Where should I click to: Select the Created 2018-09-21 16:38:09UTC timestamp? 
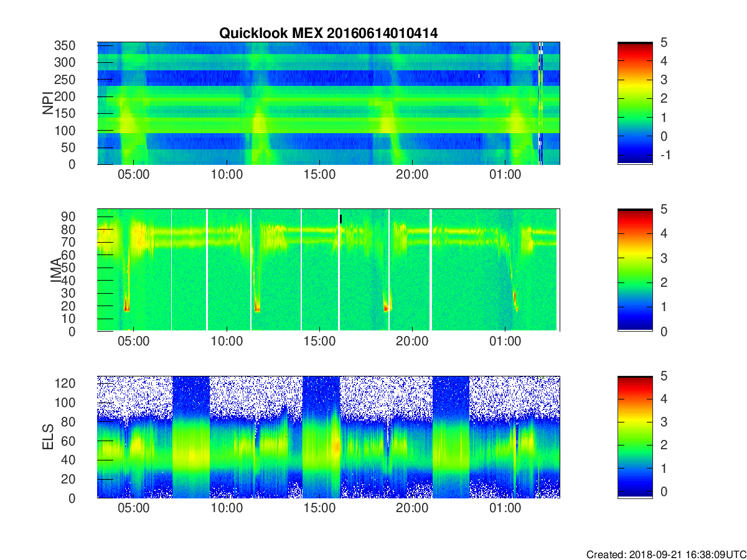coord(665,554)
